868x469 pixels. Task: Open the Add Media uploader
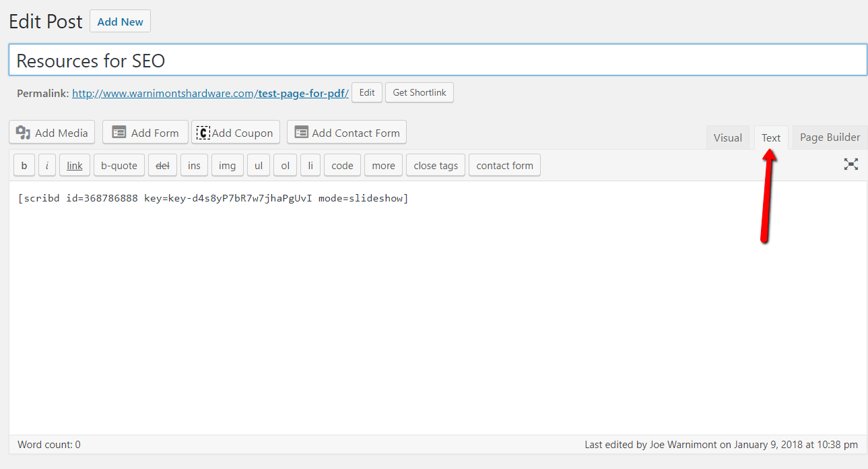(52, 133)
